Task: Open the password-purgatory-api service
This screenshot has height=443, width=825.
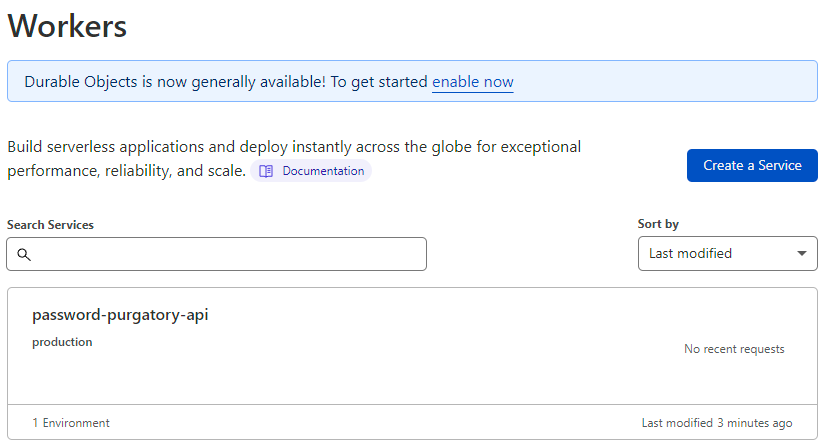Action: tap(120, 315)
